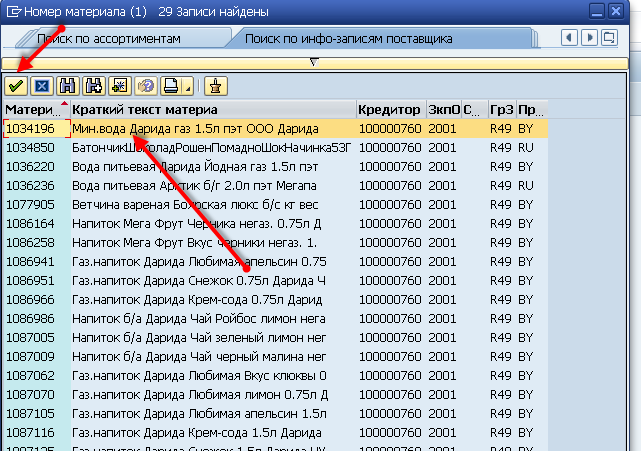The image size is (641, 451).
Task: Click the print icon in toolbar
Action: (x=171, y=86)
